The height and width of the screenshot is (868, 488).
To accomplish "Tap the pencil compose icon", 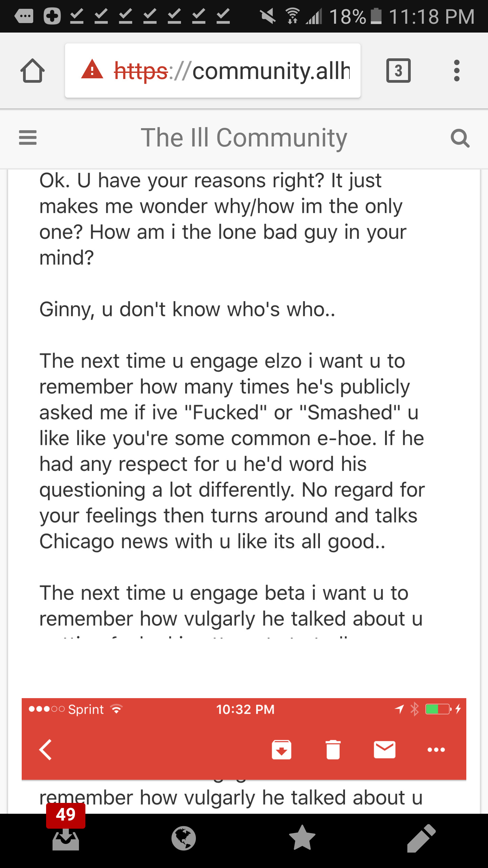I will coord(421,838).
